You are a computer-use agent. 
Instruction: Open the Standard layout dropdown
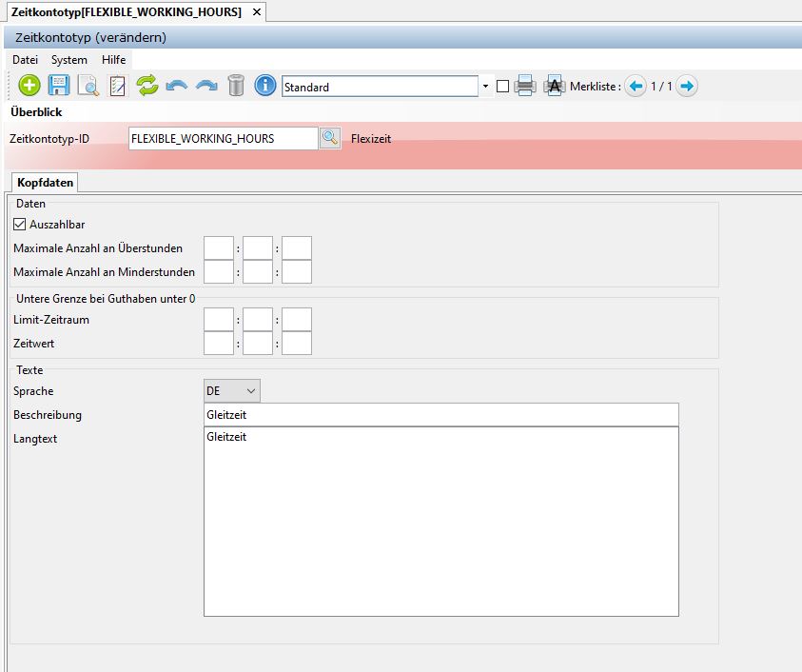pyautogui.click(x=485, y=87)
